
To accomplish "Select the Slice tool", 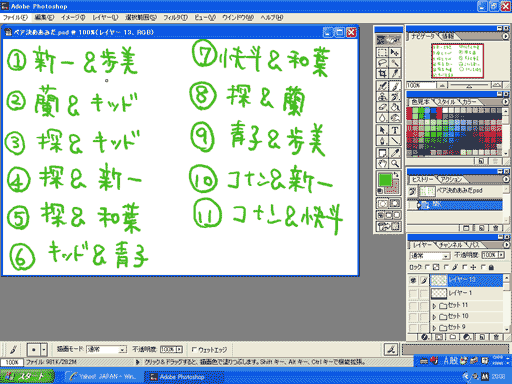I will [395, 73].
